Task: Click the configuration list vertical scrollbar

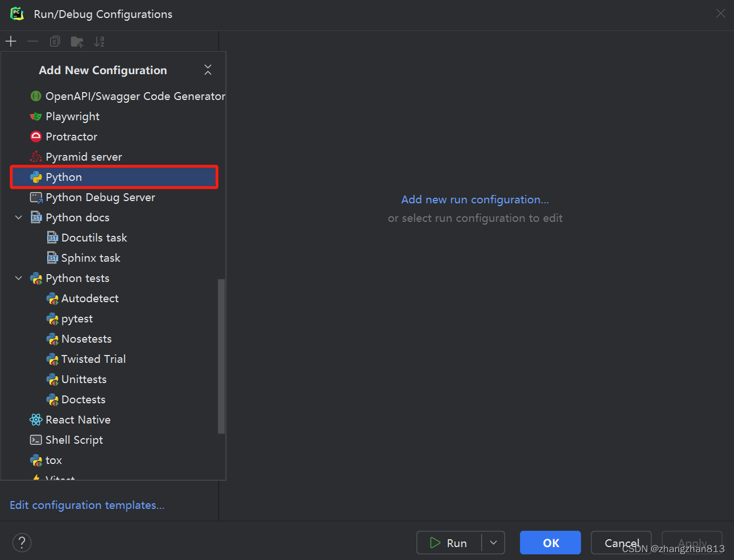Action: (221, 356)
